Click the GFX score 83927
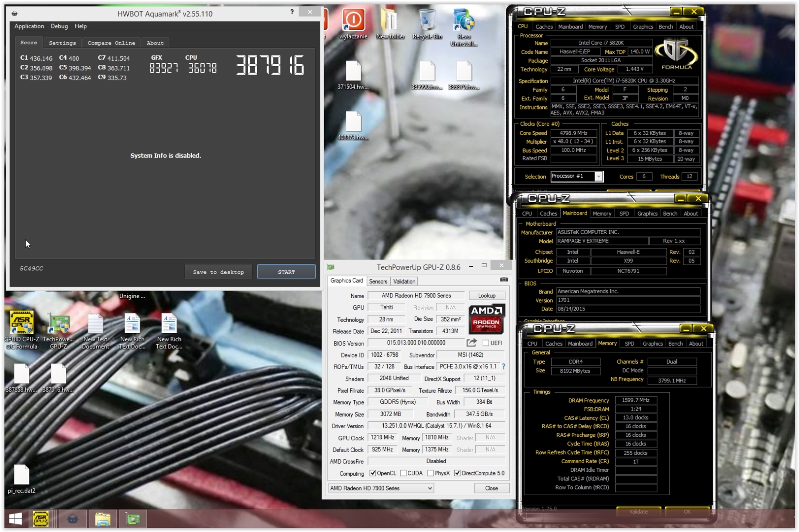The height and width of the screenshot is (532, 799). click(164, 68)
